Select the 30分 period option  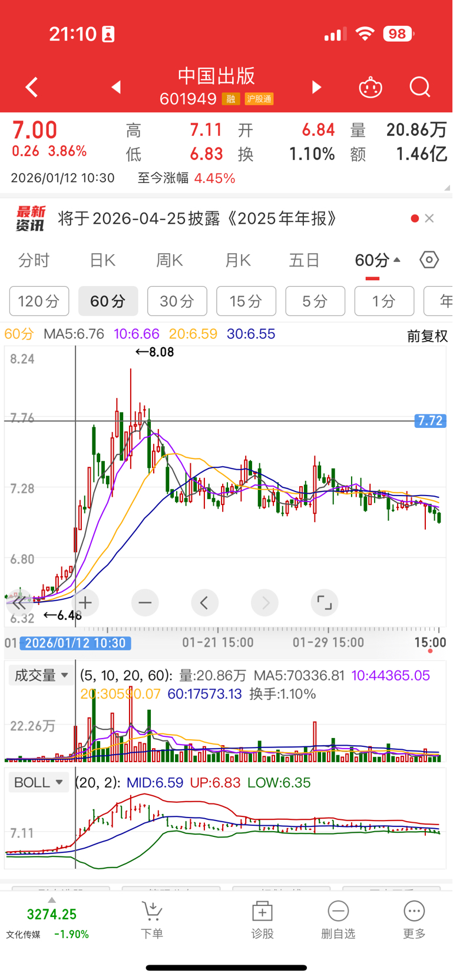click(177, 301)
